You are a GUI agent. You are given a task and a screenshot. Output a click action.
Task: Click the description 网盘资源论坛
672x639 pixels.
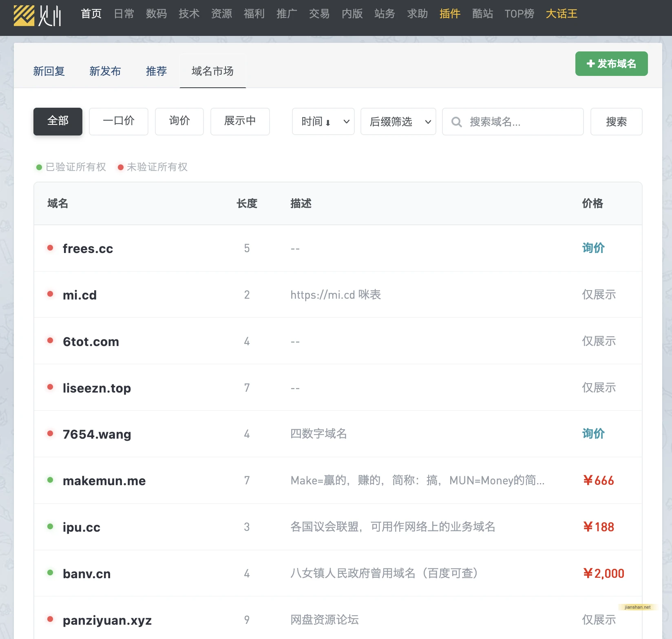[325, 619]
